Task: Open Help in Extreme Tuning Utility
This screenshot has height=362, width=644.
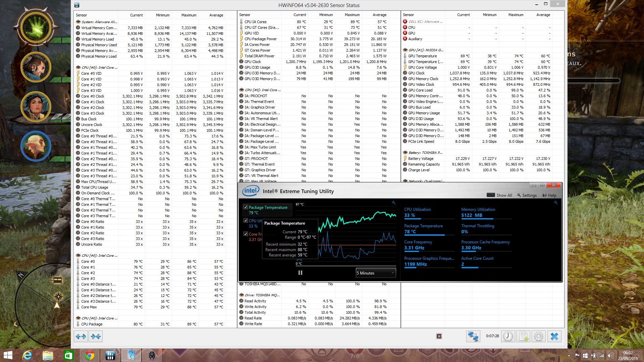Action: click(549, 195)
